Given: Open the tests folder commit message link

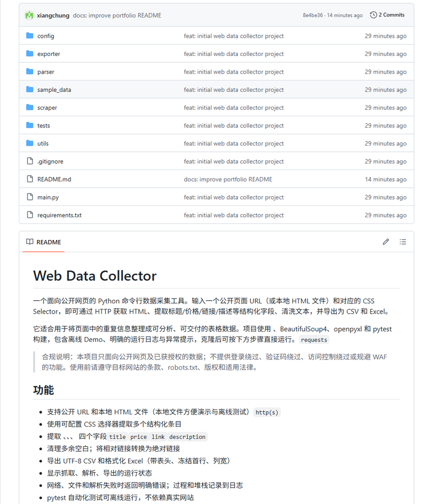Looking at the screenshot, I should pos(234,126).
